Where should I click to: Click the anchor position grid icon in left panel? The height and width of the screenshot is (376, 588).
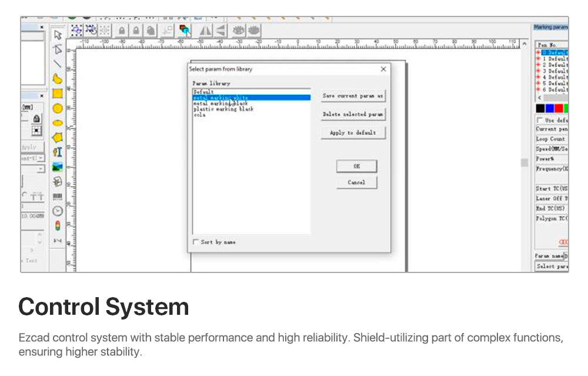[36, 131]
